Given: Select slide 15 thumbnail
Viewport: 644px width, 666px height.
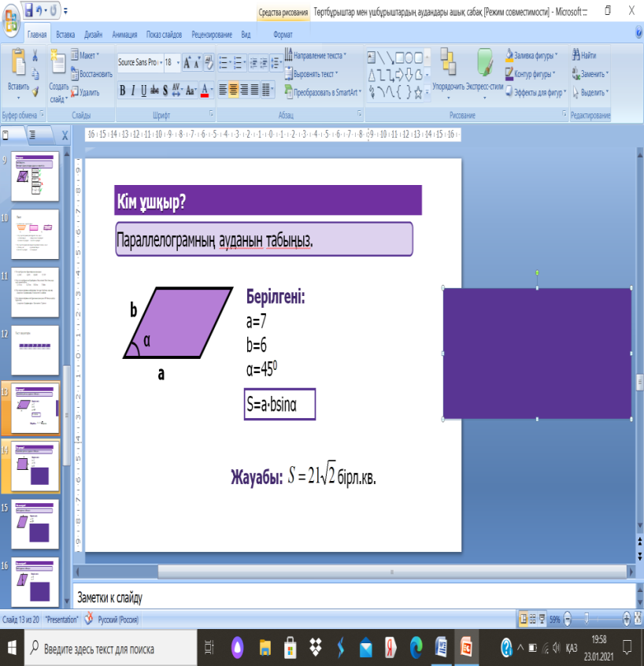Looking at the screenshot, I should coord(35,524).
